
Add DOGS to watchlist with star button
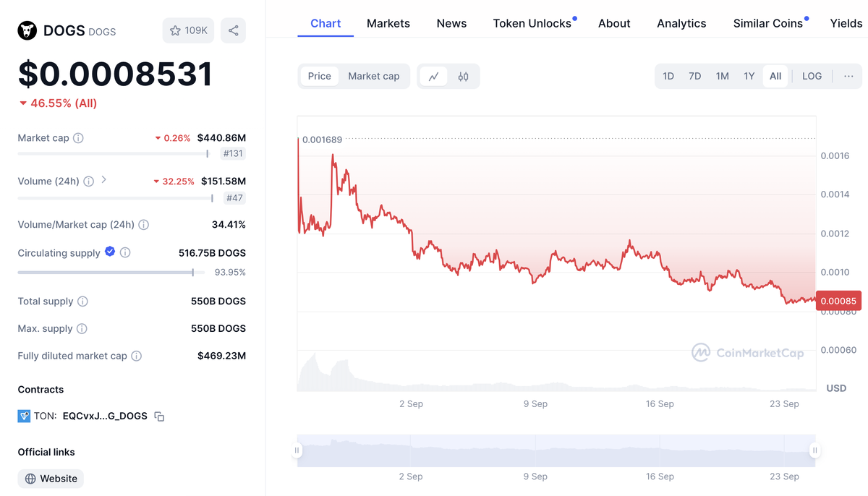188,30
